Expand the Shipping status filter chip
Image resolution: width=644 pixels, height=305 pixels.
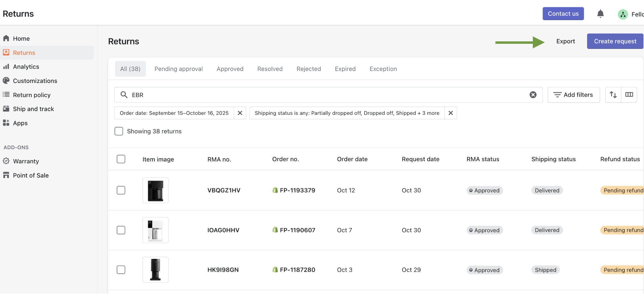click(x=347, y=113)
